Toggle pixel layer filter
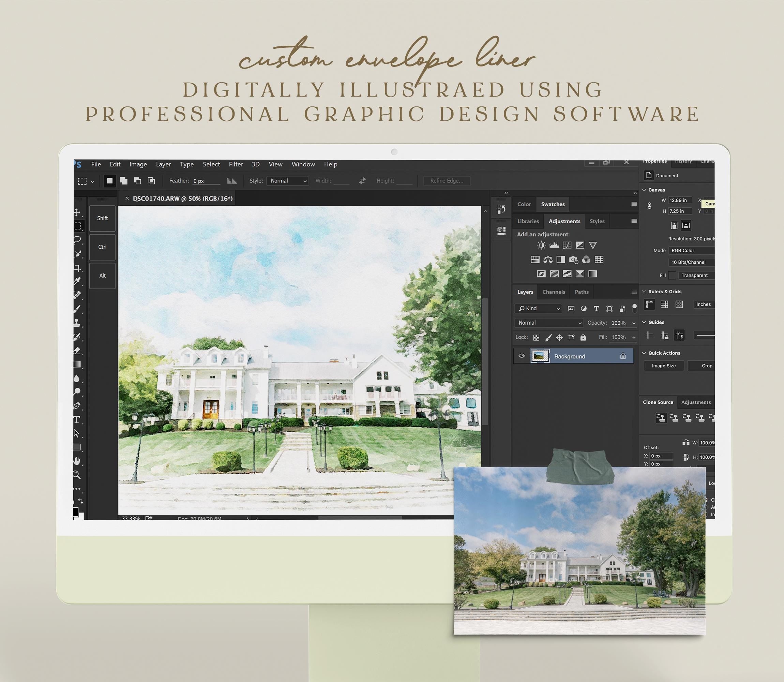 (571, 309)
